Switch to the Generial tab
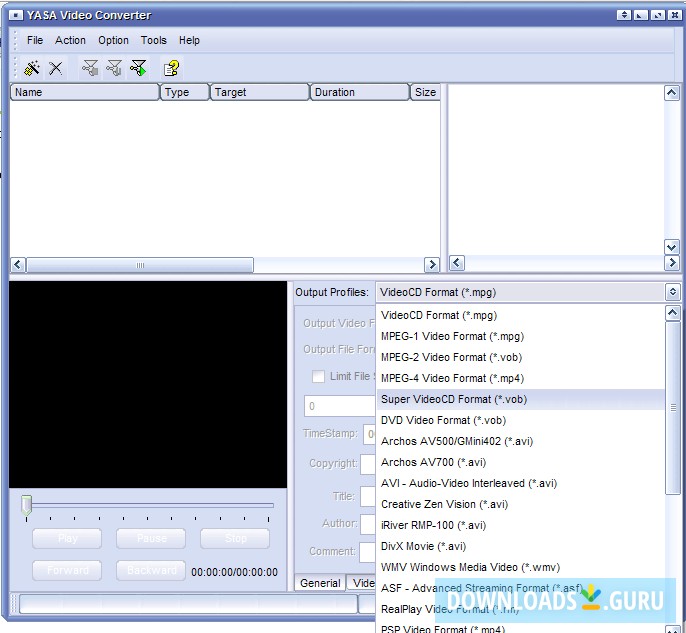Viewport: 686px width, 633px height. pyautogui.click(x=320, y=583)
